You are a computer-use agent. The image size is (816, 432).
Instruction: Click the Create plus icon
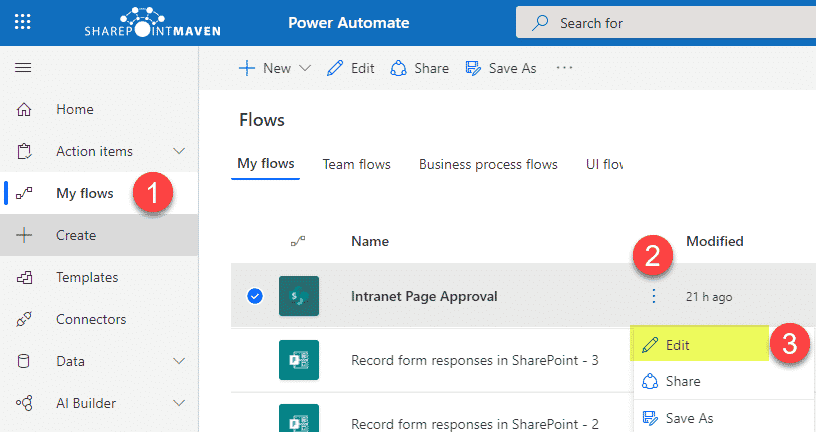[x=24, y=235]
